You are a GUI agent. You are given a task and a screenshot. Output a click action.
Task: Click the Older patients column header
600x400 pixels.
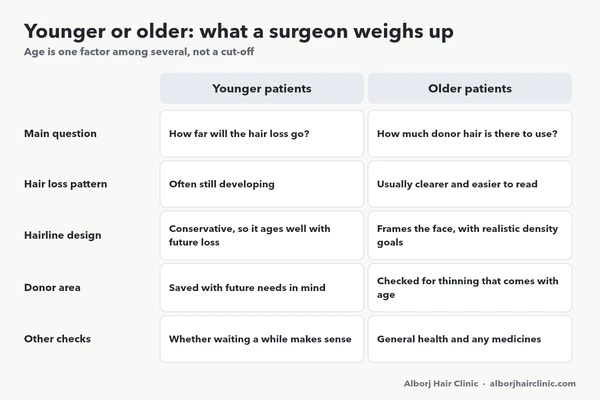[x=470, y=88]
